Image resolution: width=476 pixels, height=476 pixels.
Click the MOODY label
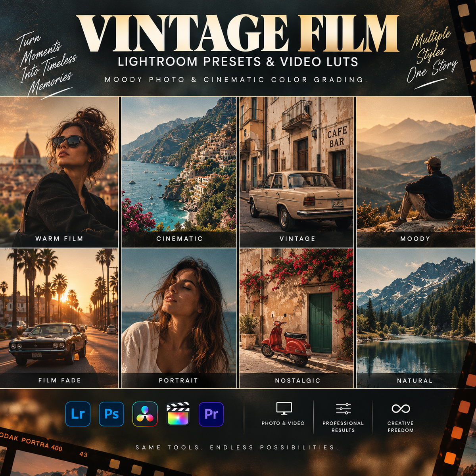coord(415,239)
